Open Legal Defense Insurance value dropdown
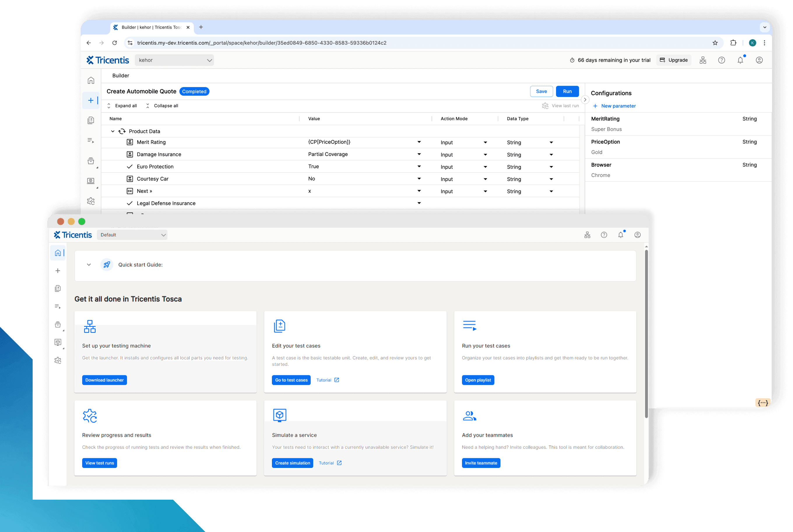This screenshot has width=793, height=532. tap(419, 203)
